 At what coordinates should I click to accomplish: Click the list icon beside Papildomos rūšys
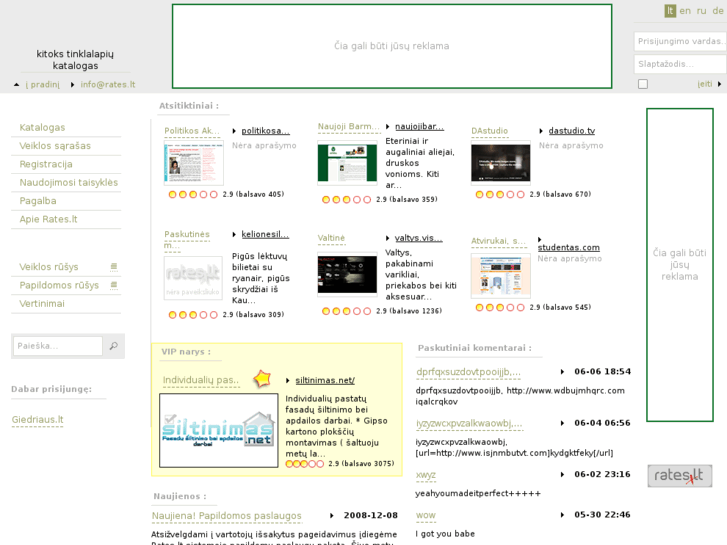(114, 285)
